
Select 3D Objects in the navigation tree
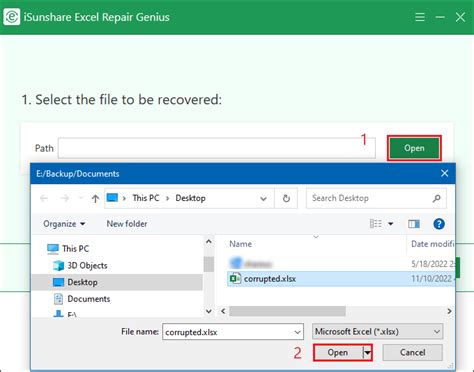(x=87, y=266)
